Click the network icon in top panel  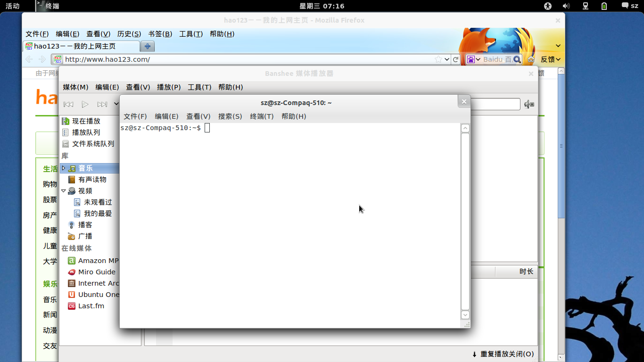[586, 6]
